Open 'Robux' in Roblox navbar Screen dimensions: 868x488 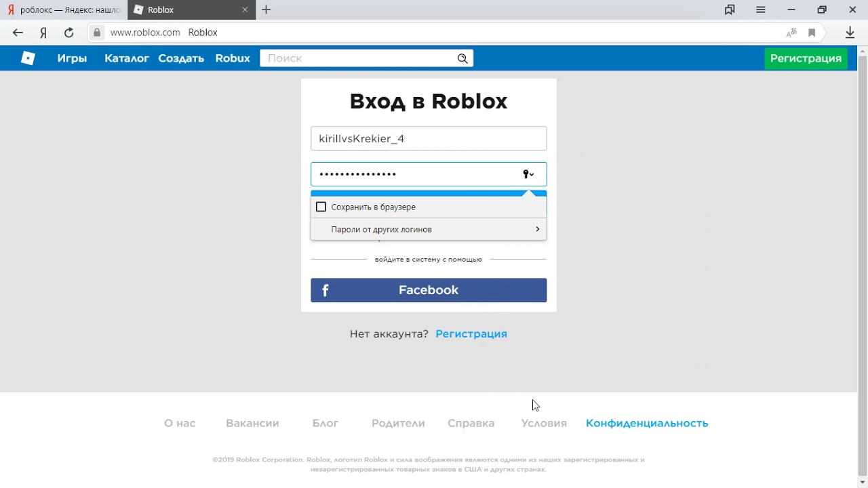click(x=233, y=58)
